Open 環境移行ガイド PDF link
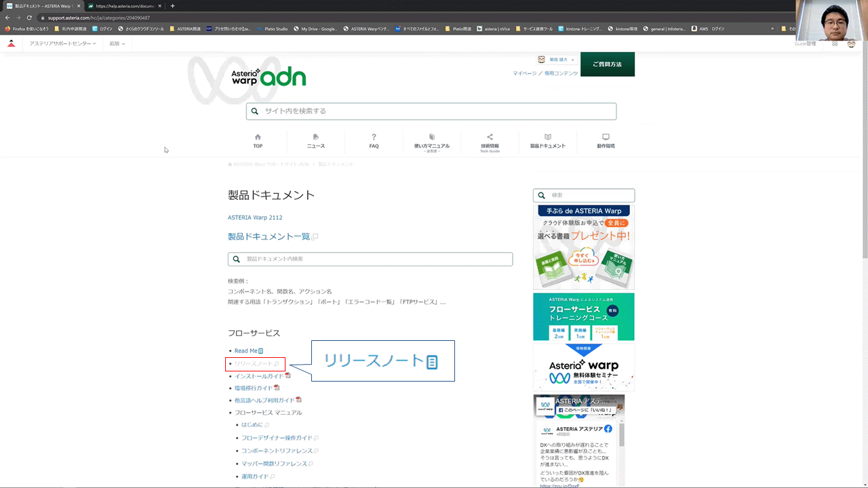The image size is (868, 488). 254,388
